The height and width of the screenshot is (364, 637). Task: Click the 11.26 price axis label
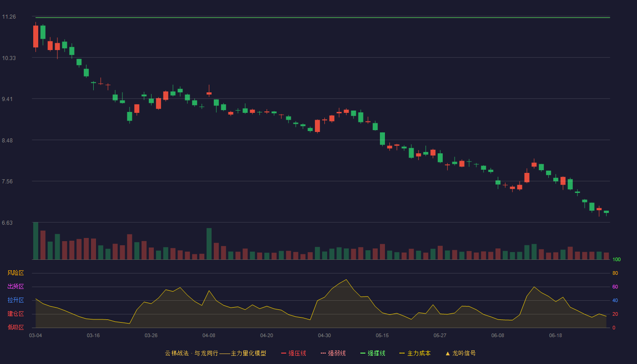pyautogui.click(x=9, y=17)
